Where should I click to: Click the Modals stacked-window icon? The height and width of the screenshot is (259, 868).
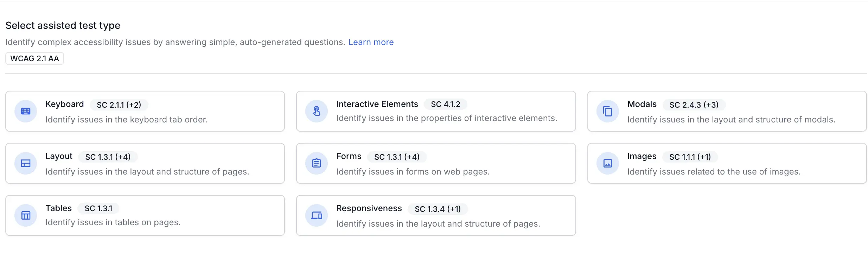[x=608, y=112]
